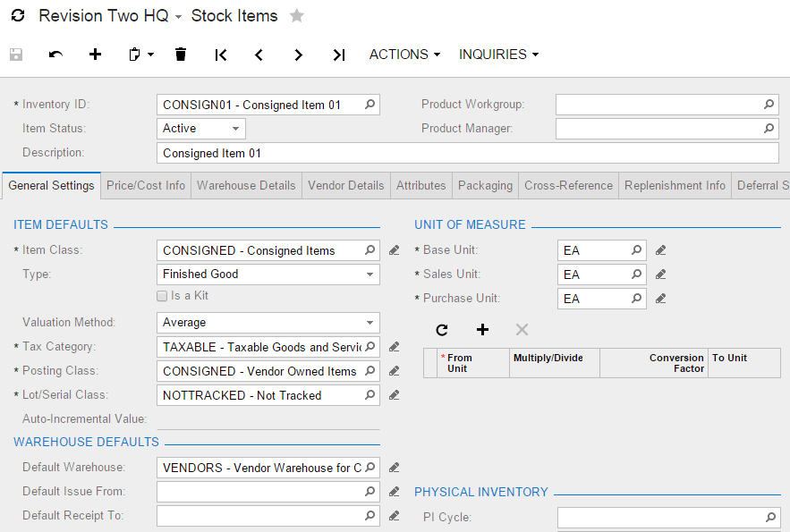790x532 pixels.
Task: Click the Sales Unit field
Action: click(x=601, y=274)
